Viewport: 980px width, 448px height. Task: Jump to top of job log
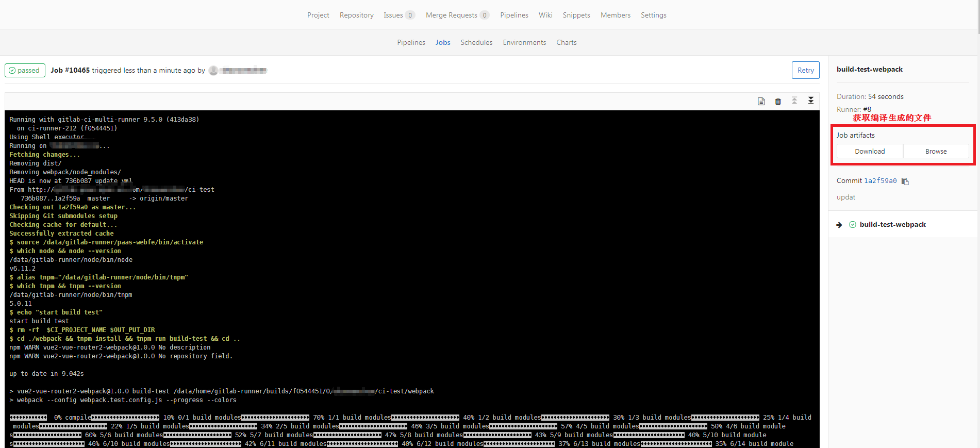[794, 101]
